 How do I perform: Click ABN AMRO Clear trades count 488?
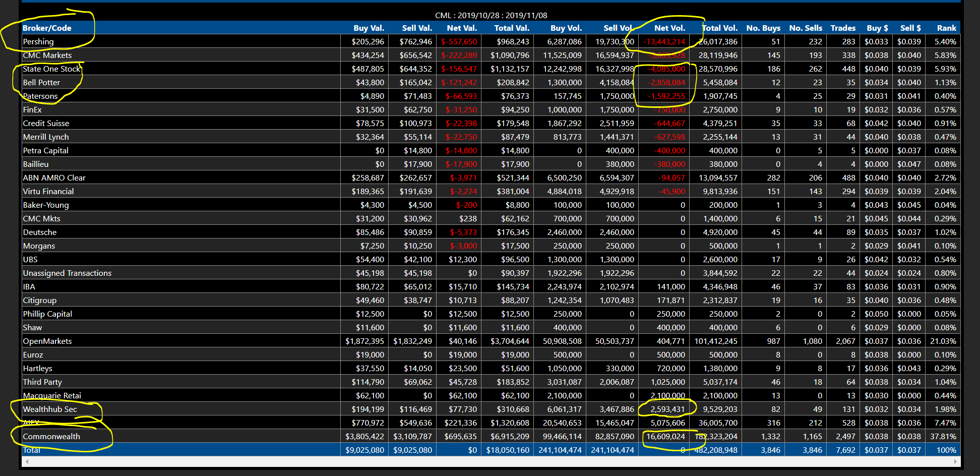pos(848,177)
